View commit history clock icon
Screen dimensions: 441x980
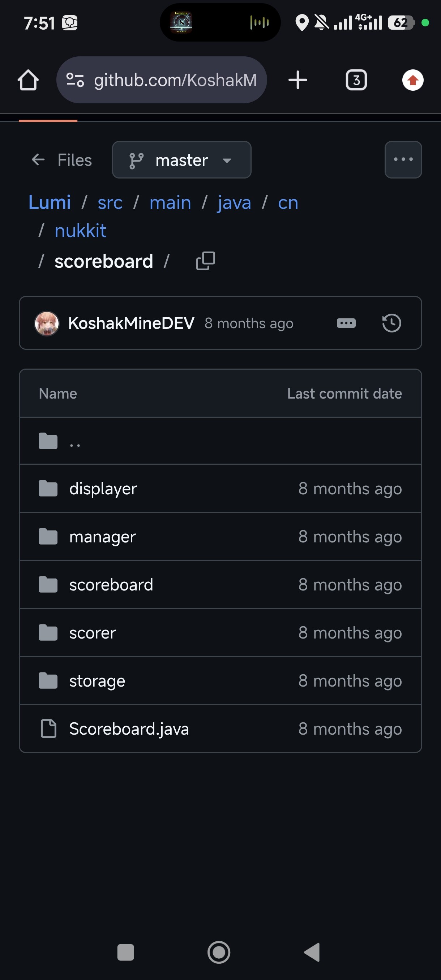pyautogui.click(x=391, y=323)
